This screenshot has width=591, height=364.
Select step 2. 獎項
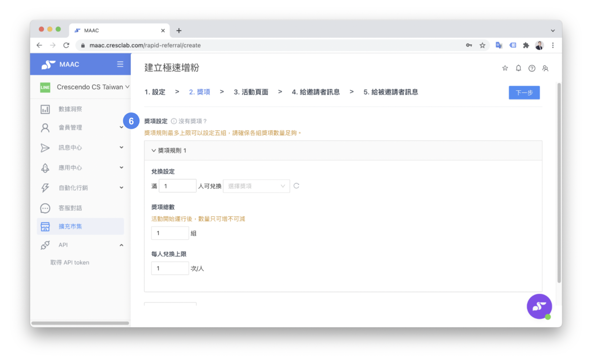(199, 92)
